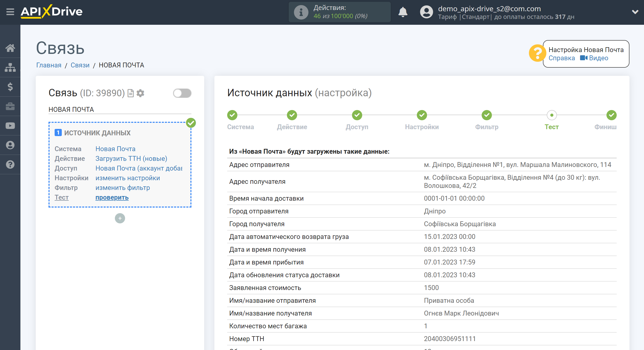
Task: Go to the Действие step
Action: point(292,115)
